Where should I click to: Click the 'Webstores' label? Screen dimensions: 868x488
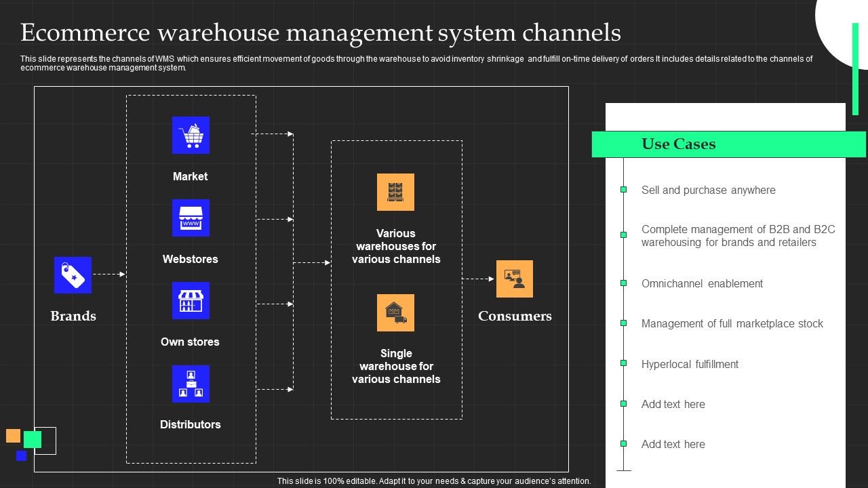click(x=190, y=259)
